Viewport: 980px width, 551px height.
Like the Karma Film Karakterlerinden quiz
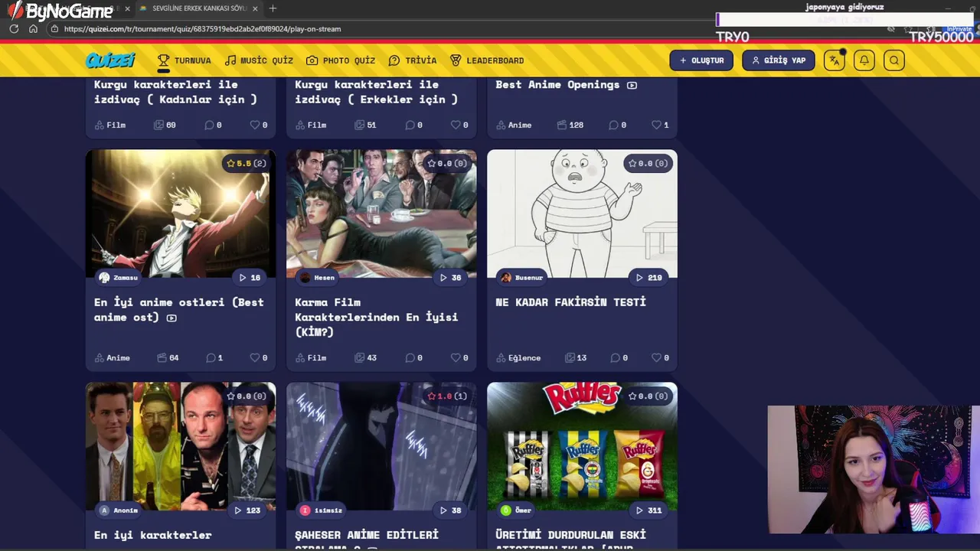pos(459,357)
